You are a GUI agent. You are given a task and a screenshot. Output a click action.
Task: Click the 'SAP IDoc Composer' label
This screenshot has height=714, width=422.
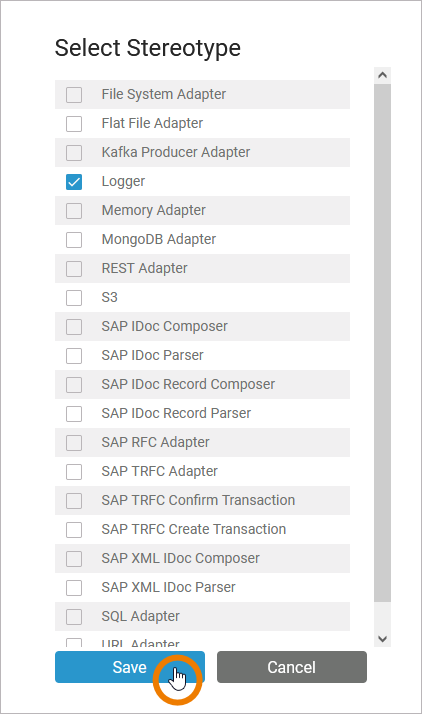point(164,326)
